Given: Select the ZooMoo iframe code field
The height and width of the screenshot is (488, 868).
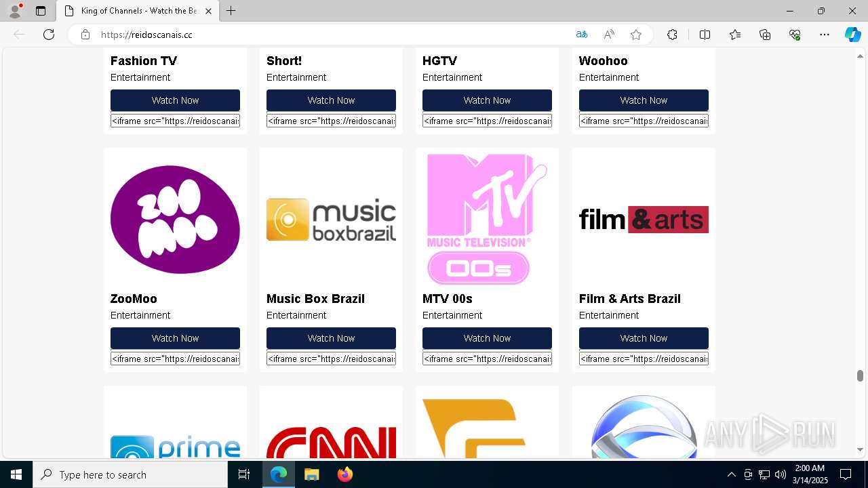Looking at the screenshot, I should coord(175,359).
